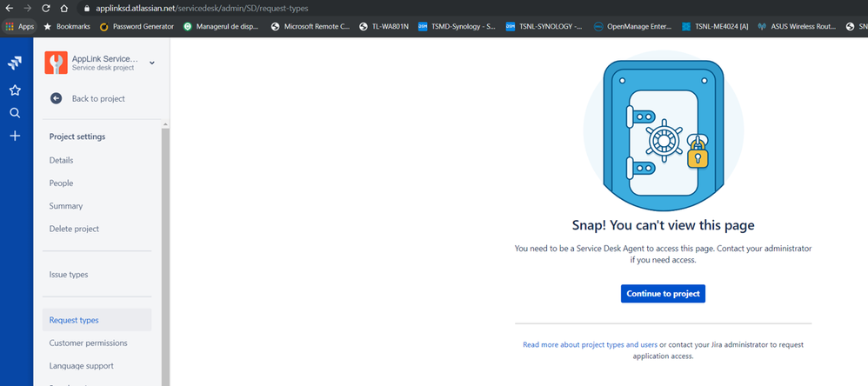The height and width of the screenshot is (386, 868).
Task: Click the Back to project arrow icon
Action: pos(56,98)
